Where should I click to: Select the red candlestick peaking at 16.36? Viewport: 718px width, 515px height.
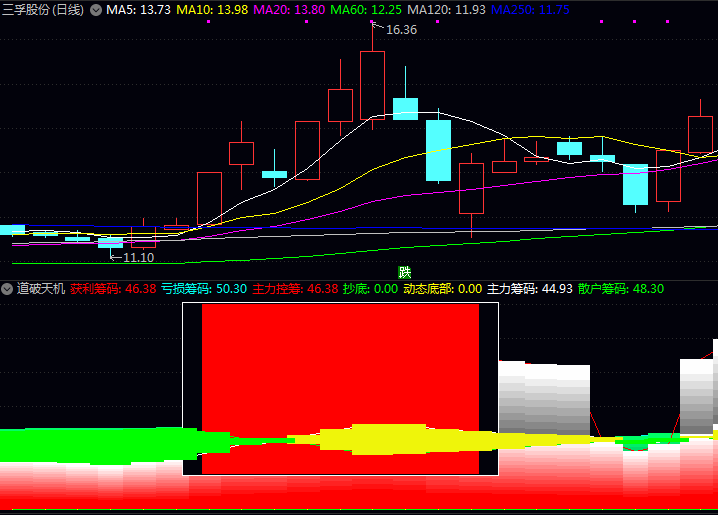click(372, 85)
